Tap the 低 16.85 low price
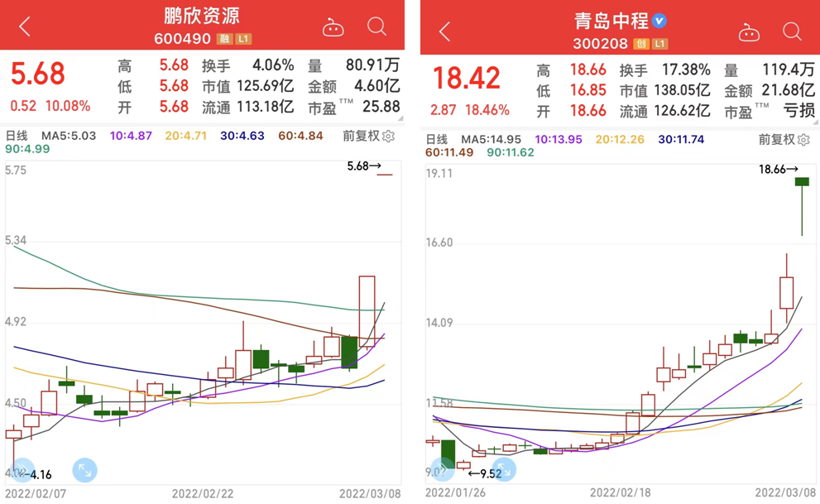The height and width of the screenshot is (504, 820). pyautogui.click(x=588, y=90)
